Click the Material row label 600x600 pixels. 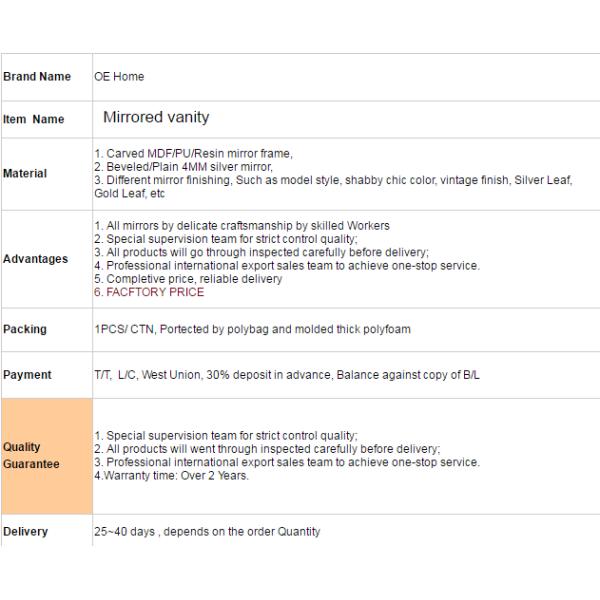click(x=25, y=173)
